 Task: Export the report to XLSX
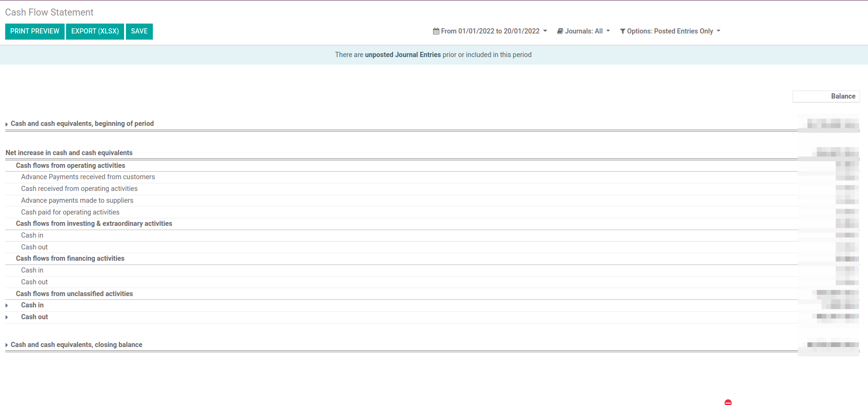click(95, 31)
